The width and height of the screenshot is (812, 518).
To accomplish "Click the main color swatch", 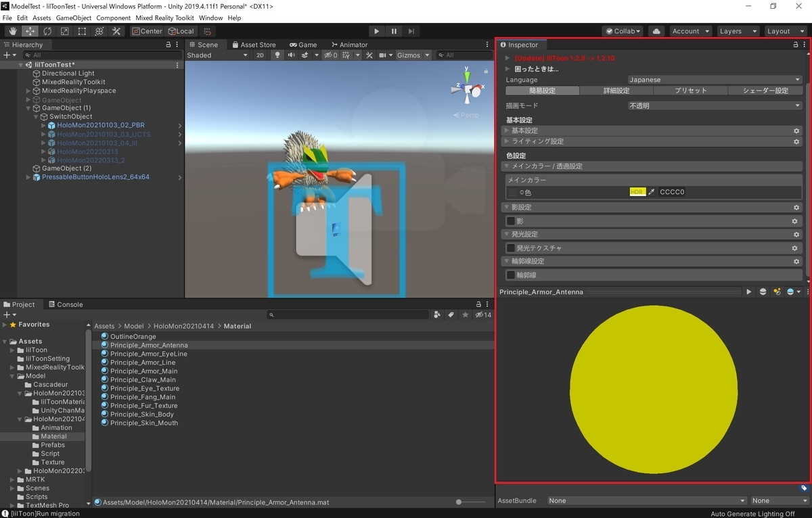I will tap(637, 192).
